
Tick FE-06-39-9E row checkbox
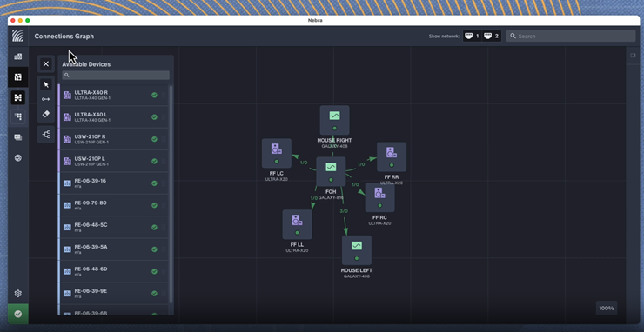(x=164, y=294)
